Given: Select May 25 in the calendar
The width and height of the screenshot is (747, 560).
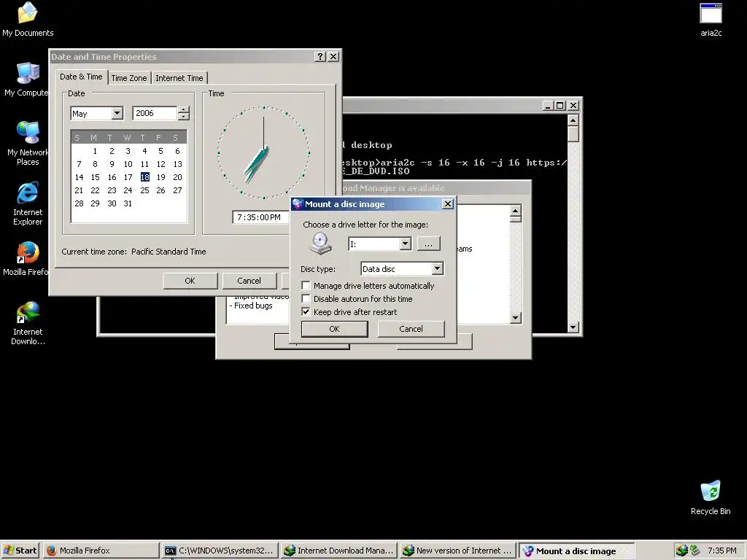Looking at the screenshot, I should (145, 190).
